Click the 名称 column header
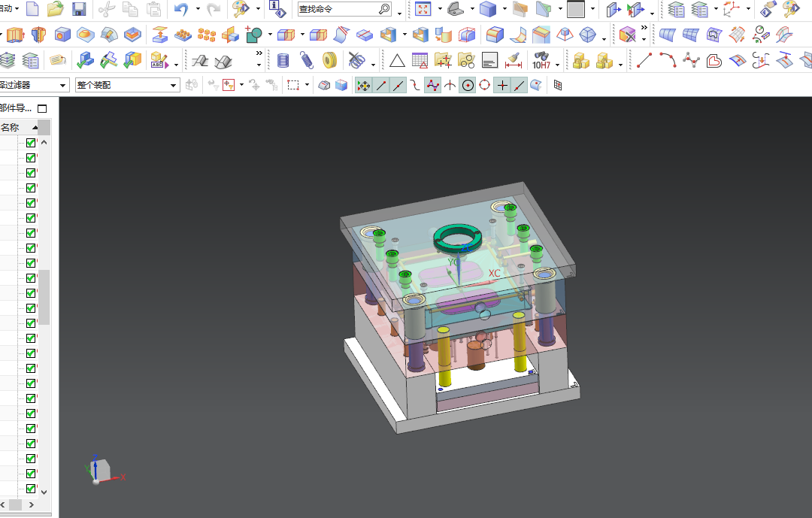 pyautogui.click(x=10, y=127)
